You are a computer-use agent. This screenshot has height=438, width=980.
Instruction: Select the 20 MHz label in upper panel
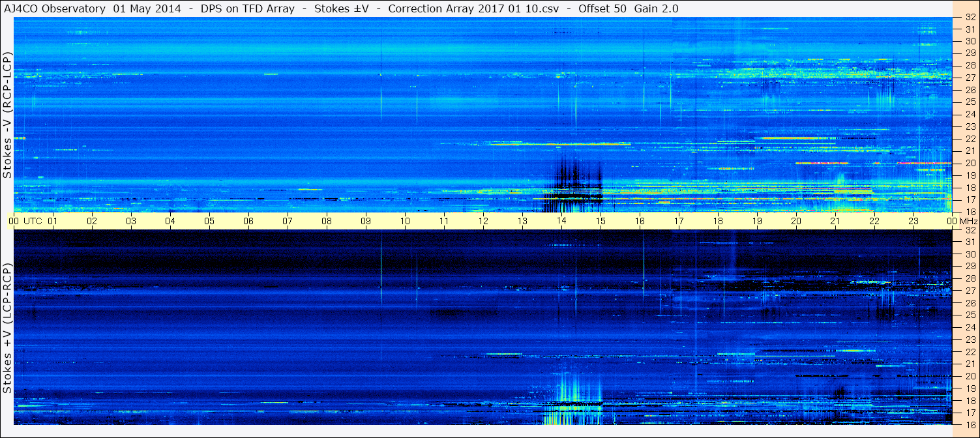970,163
